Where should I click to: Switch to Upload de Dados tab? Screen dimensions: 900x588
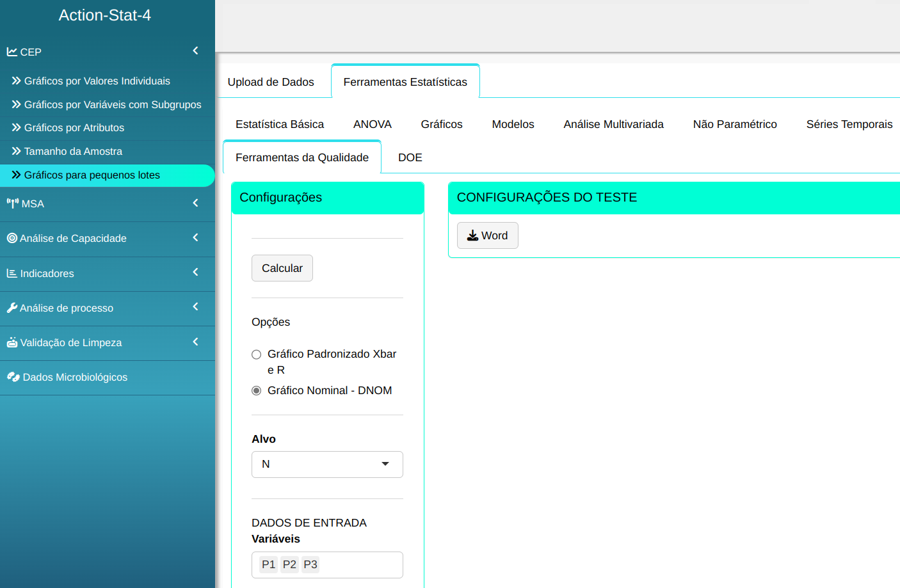(271, 82)
